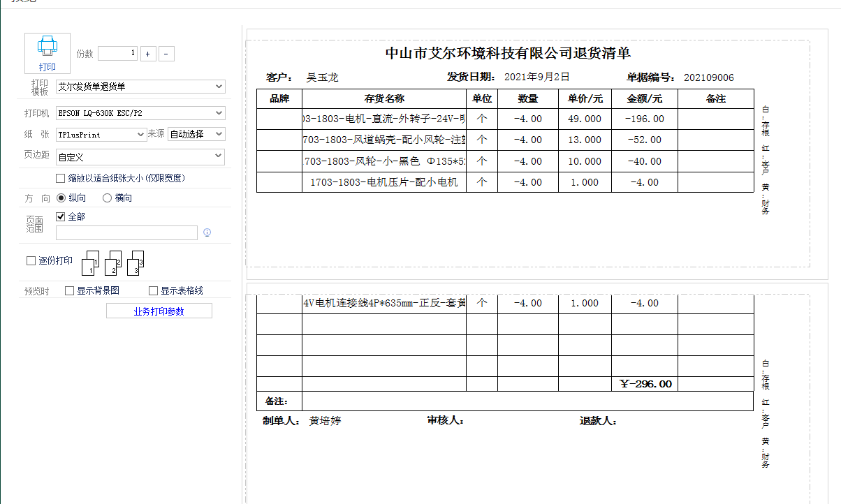Increase copies with the plus button
This screenshot has width=841, height=504.
pyautogui.click(x=148, y=54)
